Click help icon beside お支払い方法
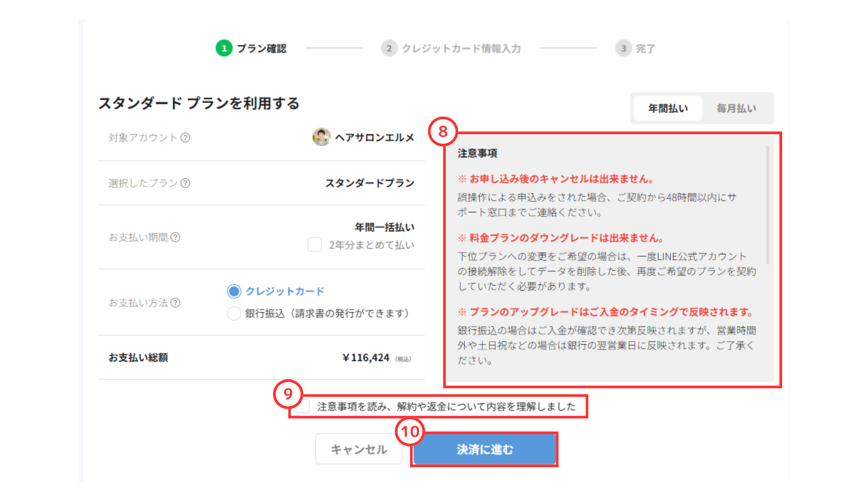 tap(175, 303)
